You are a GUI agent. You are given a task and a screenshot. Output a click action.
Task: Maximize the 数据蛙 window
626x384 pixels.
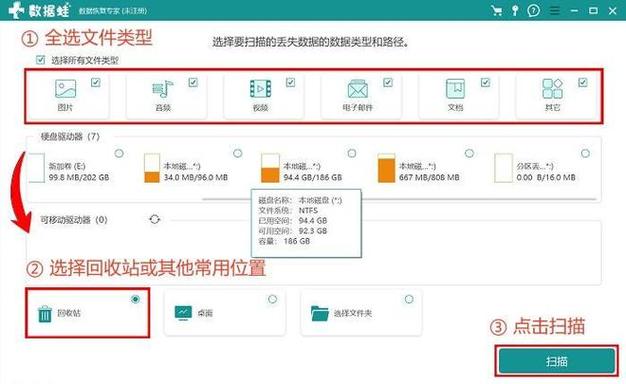coord(593,11)
